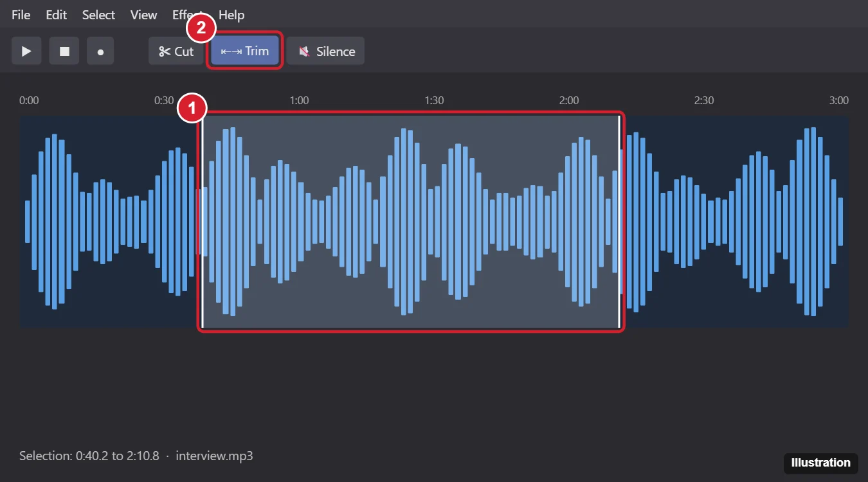This screenshot has width=868, height=482.
Task: Click inside the highlighted waveform selection
Action: tap(411, 222)
